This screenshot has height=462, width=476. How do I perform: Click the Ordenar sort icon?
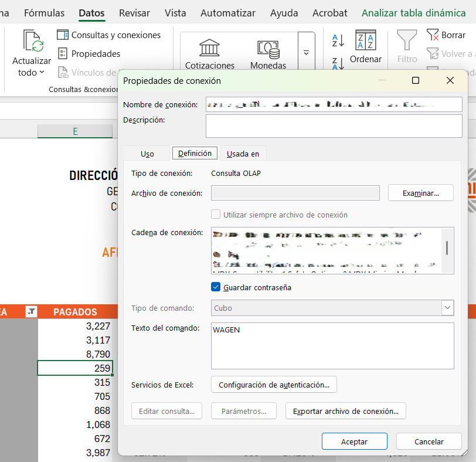coord(366,41)
